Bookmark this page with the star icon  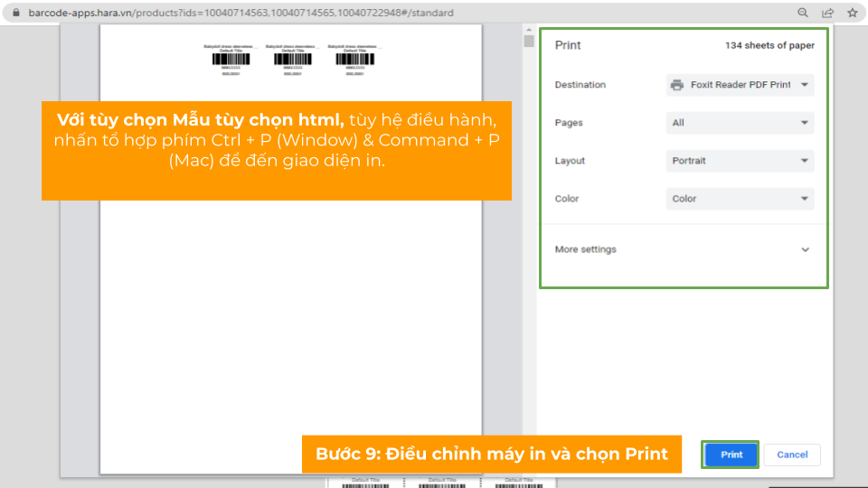tap(852, 14)
